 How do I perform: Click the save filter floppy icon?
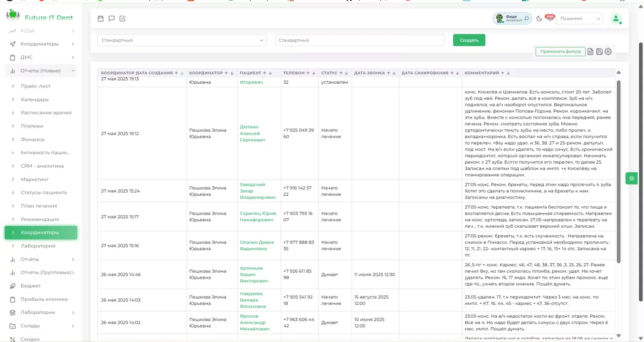click(599, 51)
